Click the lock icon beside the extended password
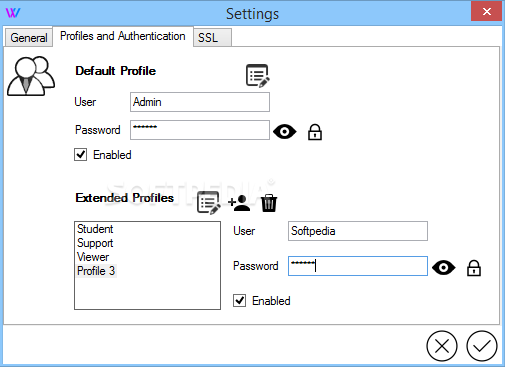 coord(474,268)
